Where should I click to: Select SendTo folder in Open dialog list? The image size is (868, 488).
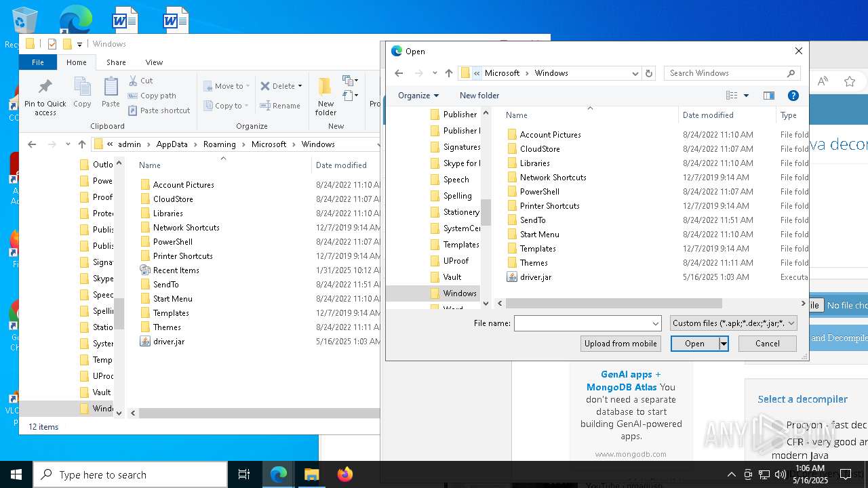(x=532, y=220)
